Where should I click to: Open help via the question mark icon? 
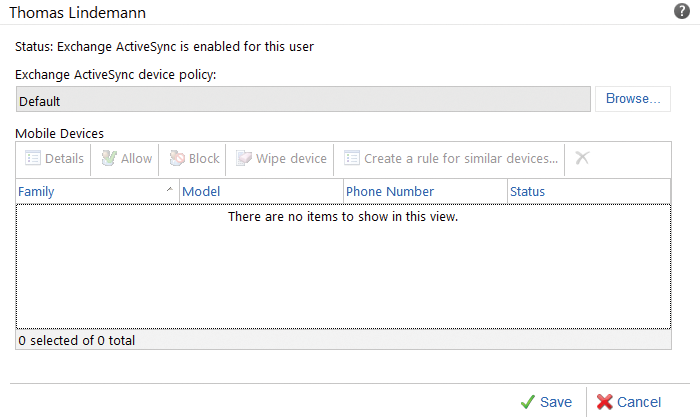pyautogui.click(x=681, y=11)
